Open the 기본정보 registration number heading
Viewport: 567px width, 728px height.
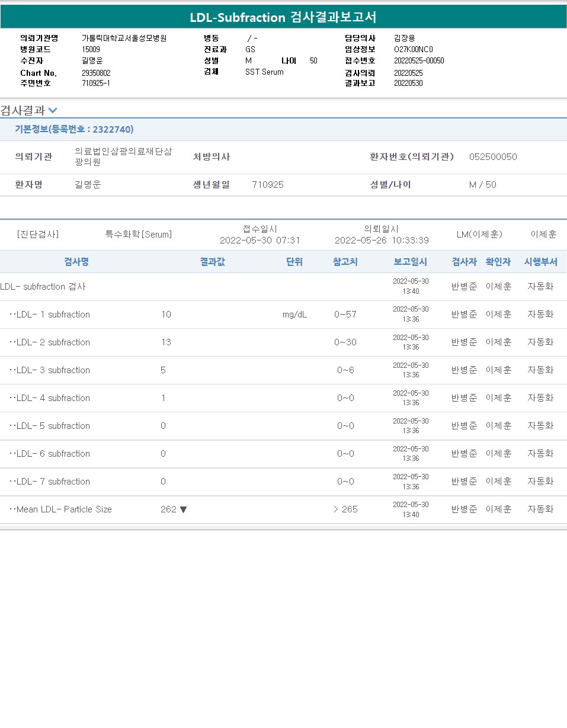[x=74, y=129]
